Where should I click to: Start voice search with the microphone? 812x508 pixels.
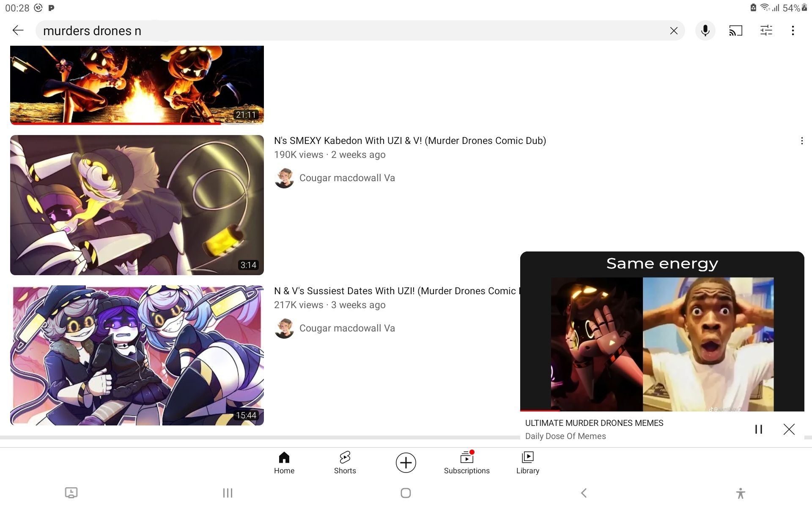705,30
